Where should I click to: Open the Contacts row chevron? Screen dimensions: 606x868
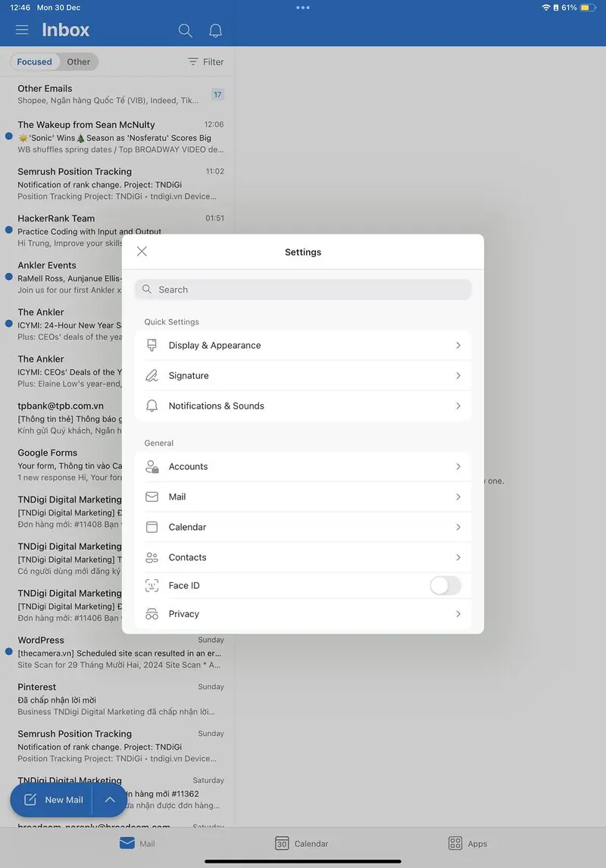458,557
